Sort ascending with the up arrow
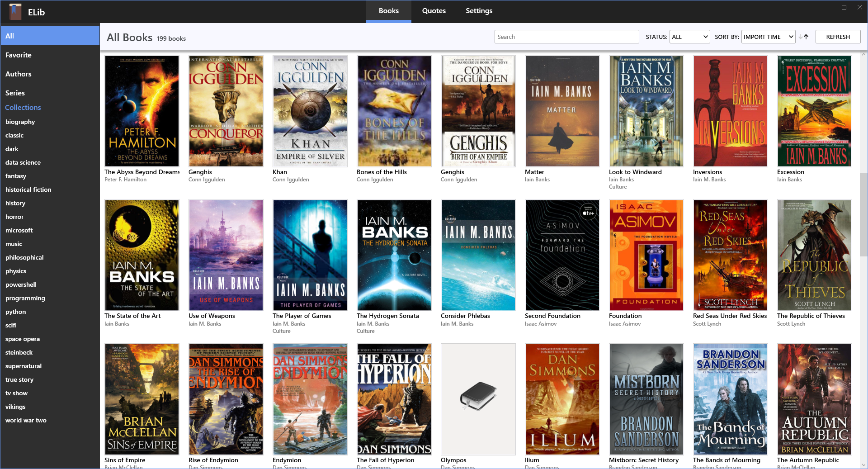This screenshot has width=868, height=469. pyautogui.click(x=806, y=37)
